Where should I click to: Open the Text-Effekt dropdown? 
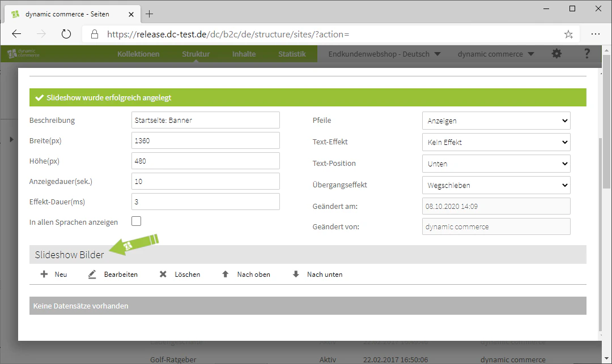pos(496,142)
